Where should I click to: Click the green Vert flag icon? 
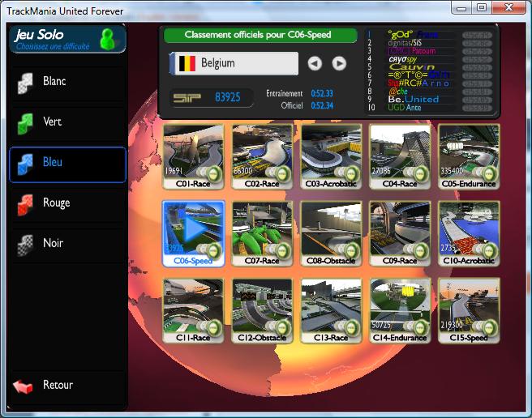tap(26, 123)
